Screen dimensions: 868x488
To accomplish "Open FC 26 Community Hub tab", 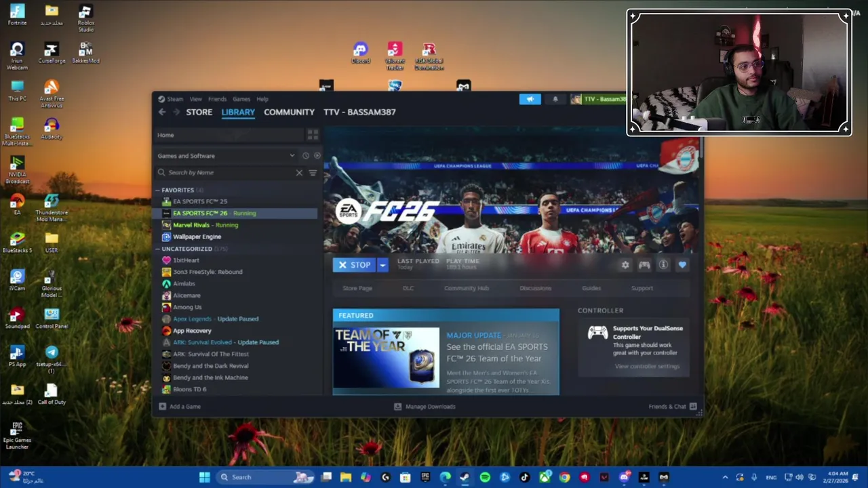I will coord(467,288).
